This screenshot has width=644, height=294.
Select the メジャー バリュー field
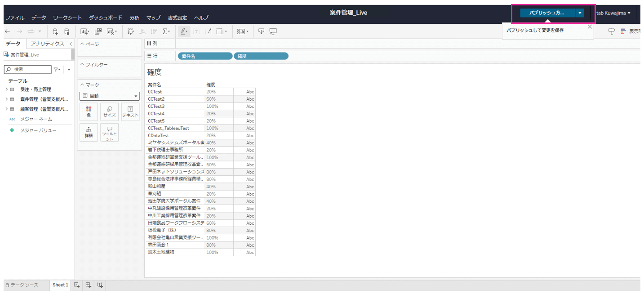pyautogui.click(x=38, y=130)
